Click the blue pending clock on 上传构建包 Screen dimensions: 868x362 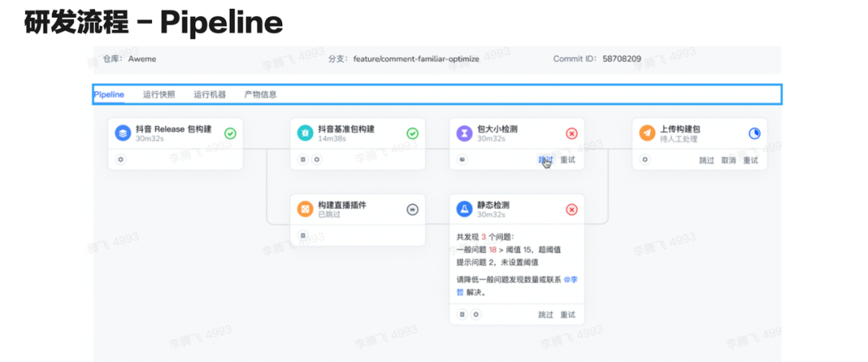(x=755, y=133)
